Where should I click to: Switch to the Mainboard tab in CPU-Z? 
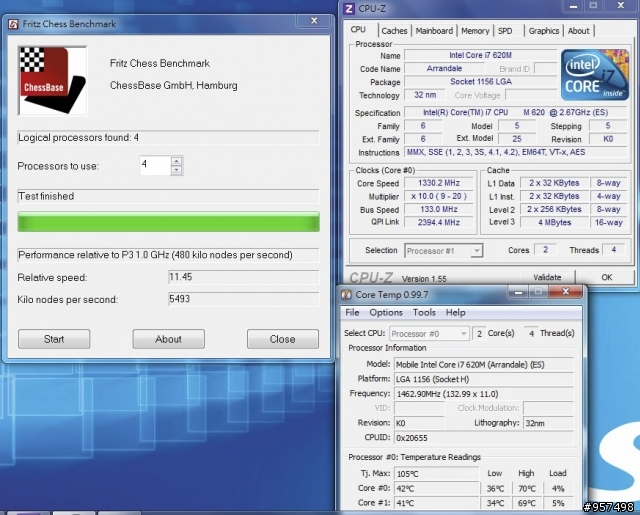tap(434, 31)
